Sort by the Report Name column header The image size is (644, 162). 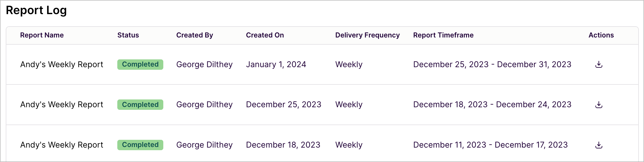coord(42,35)
